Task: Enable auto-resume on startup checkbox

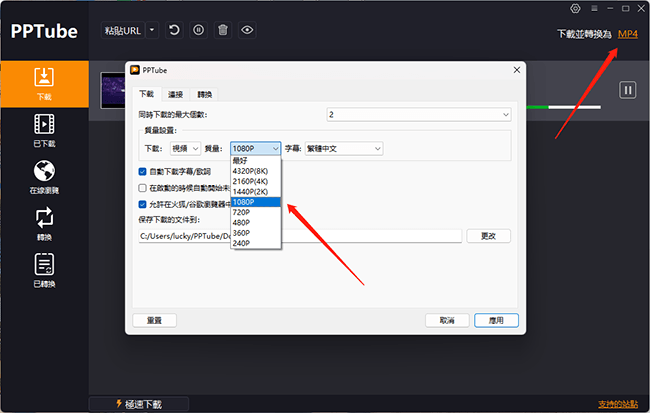Action: tap(142, 188)
